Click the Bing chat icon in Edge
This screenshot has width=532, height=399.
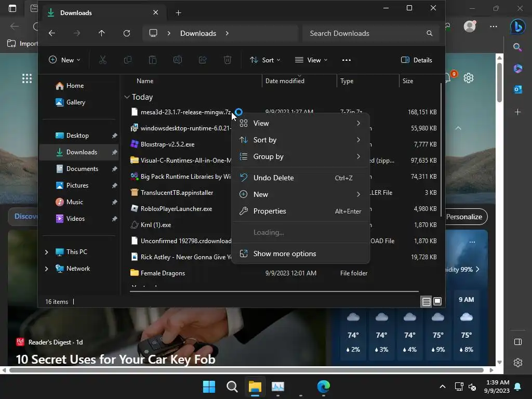(x=518, y=26)
